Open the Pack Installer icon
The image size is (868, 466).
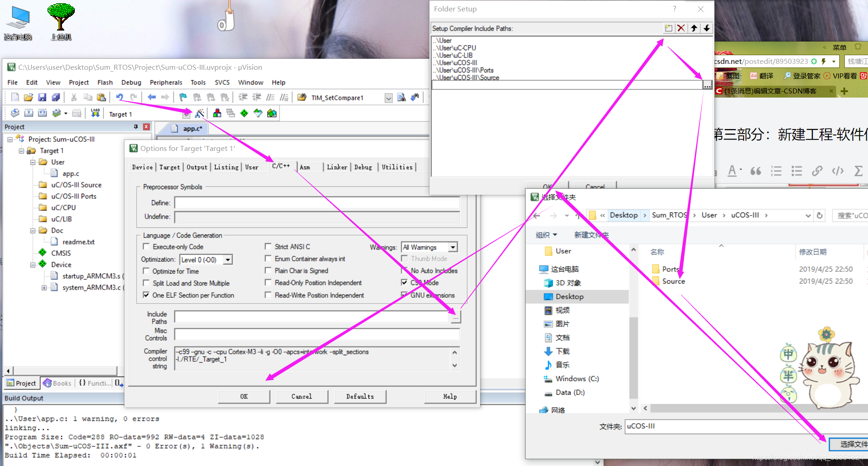272,113
